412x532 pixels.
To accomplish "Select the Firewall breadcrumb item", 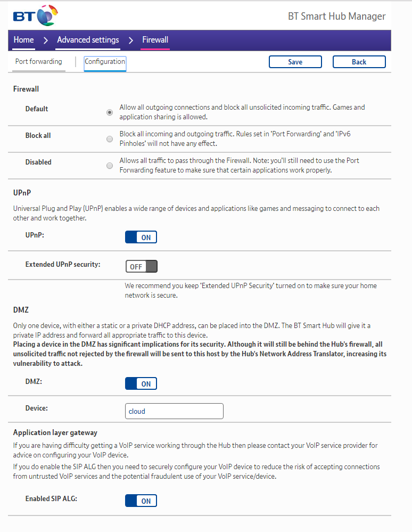I will [155, 40].
